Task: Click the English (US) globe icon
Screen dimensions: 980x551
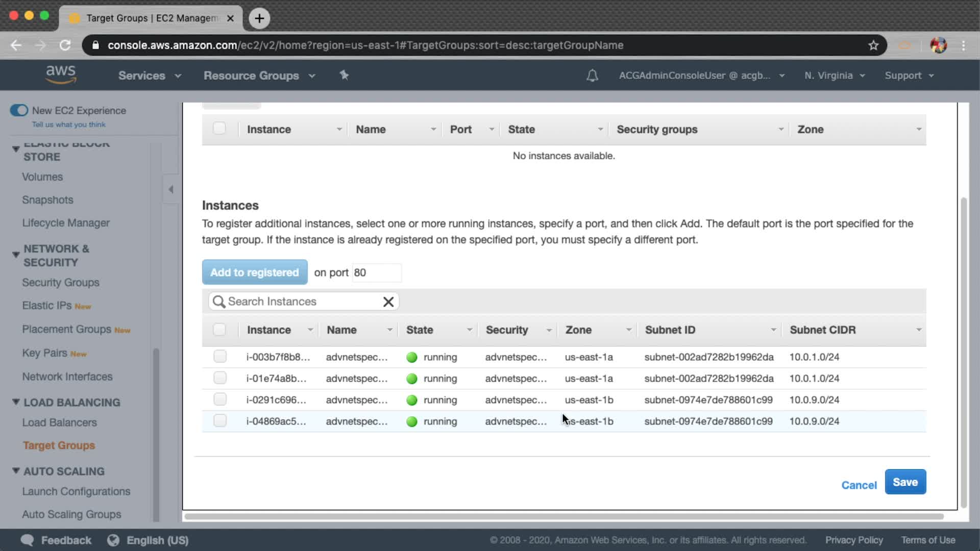Action: pyautogui.click(x=113, y=540)
